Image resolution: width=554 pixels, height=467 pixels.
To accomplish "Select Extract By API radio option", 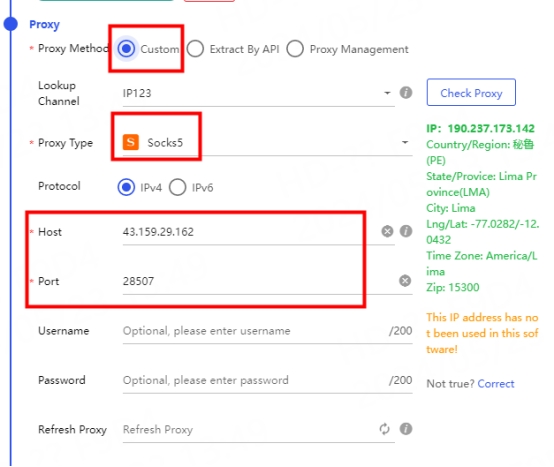I will click(x=195, y=49).
